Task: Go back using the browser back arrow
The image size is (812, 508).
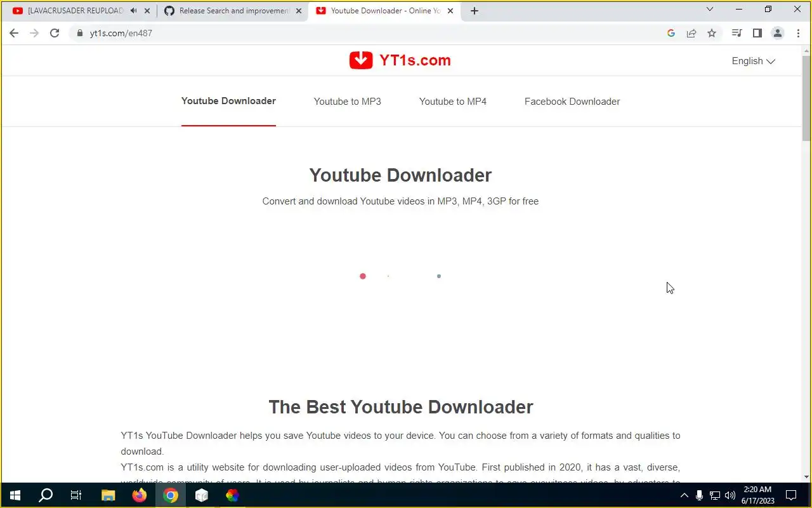Action: click(14, 33)
